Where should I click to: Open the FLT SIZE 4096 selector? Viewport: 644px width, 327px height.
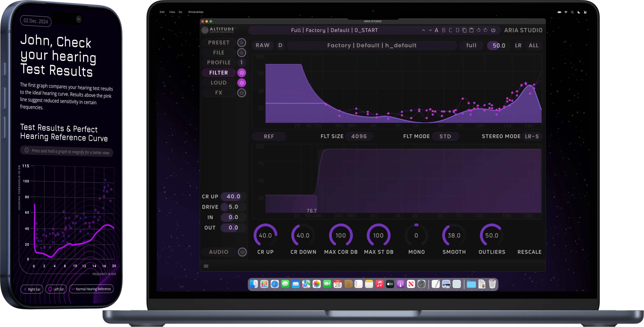click(x=359, y=136)
